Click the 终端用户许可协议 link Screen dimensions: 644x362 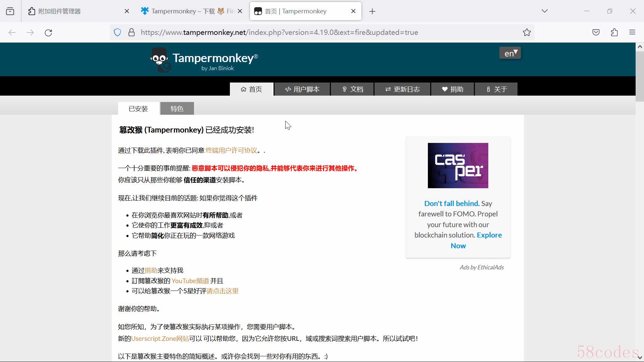(231, 150)
